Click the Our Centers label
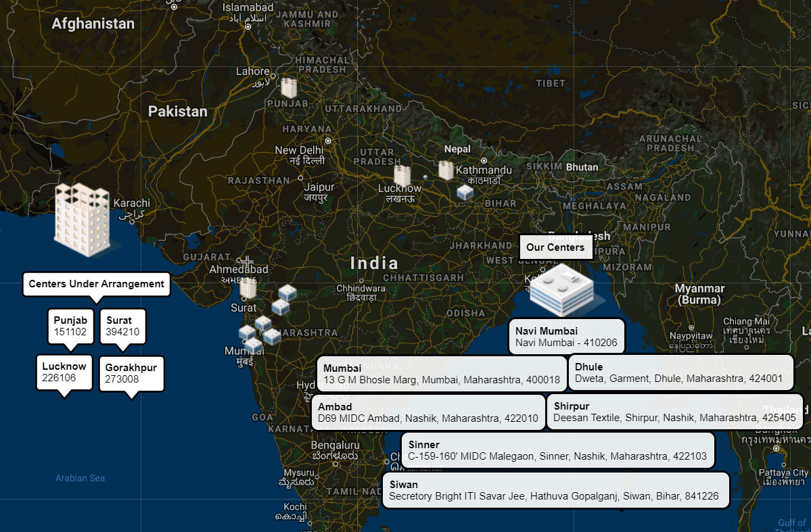 555,247
